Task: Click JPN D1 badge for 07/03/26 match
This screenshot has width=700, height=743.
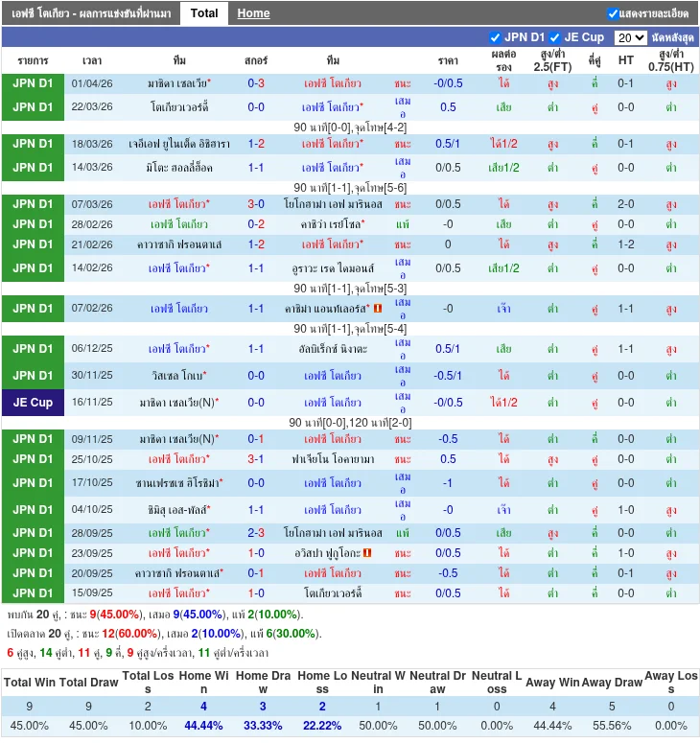Action: coord(33,204)
